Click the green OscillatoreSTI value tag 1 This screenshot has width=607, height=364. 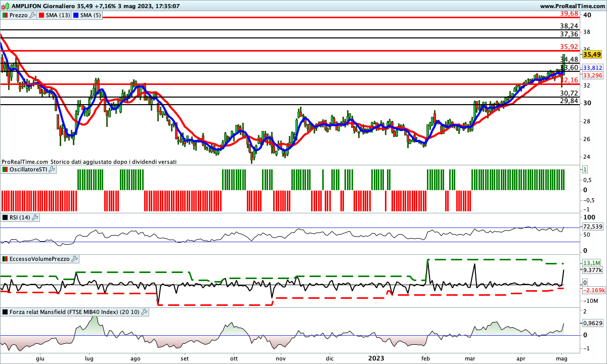coord(585,170)
